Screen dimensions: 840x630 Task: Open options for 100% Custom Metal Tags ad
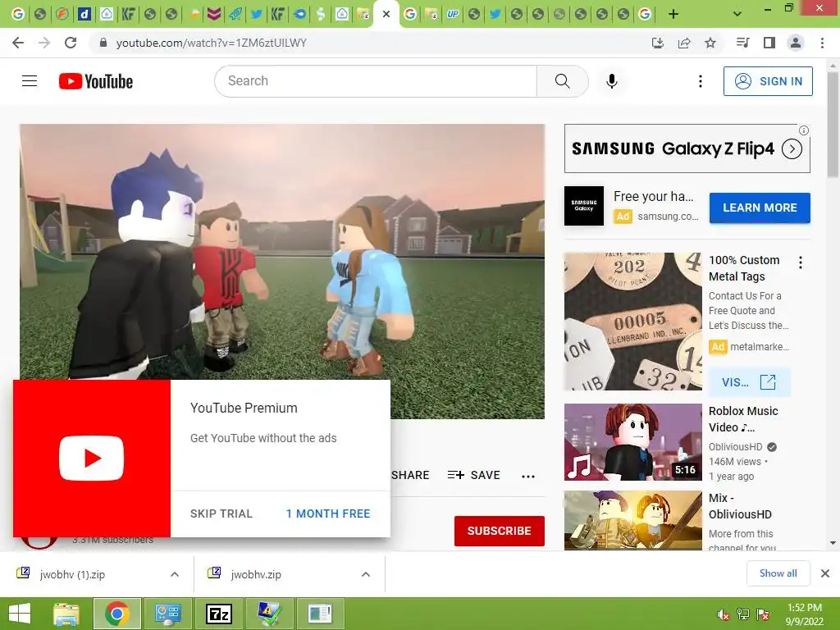tap(801, 262)
